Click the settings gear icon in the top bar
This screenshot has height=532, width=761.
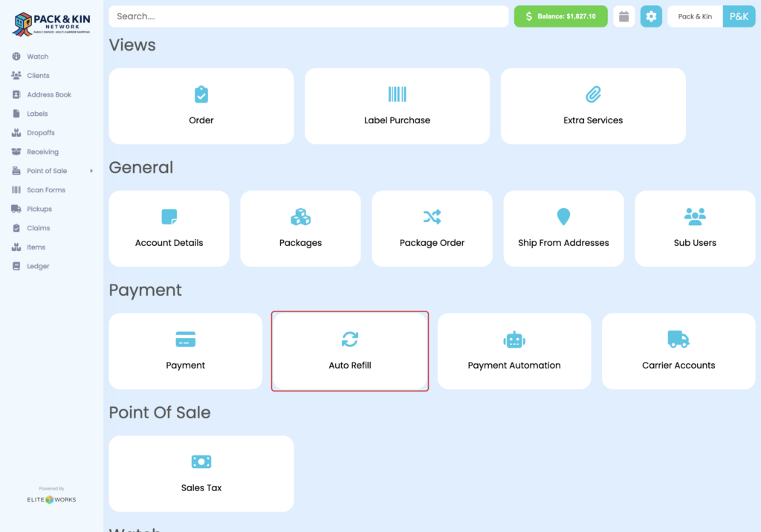point(651,16)
